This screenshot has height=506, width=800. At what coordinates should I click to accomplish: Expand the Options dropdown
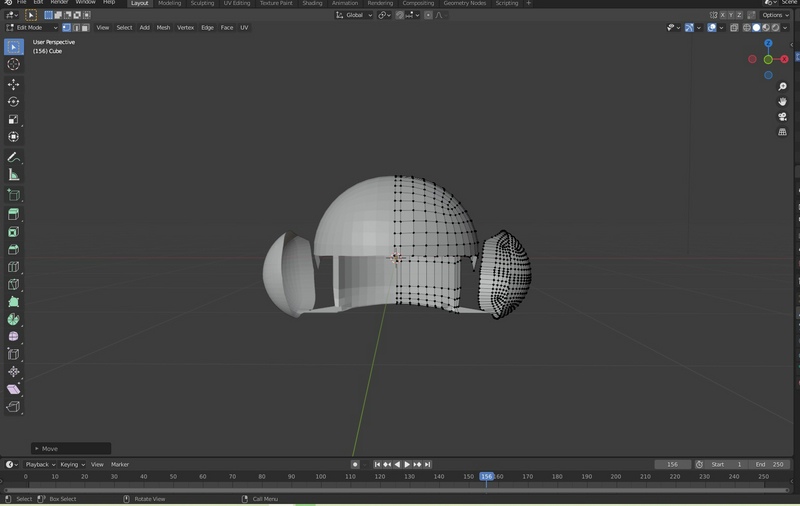776,15
